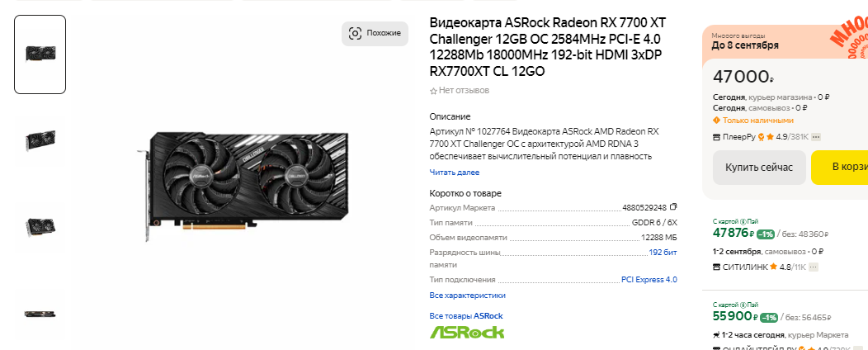Expand description with 'Читать далее'
This screenshot has width=868, height=350.
coord(455,173)
